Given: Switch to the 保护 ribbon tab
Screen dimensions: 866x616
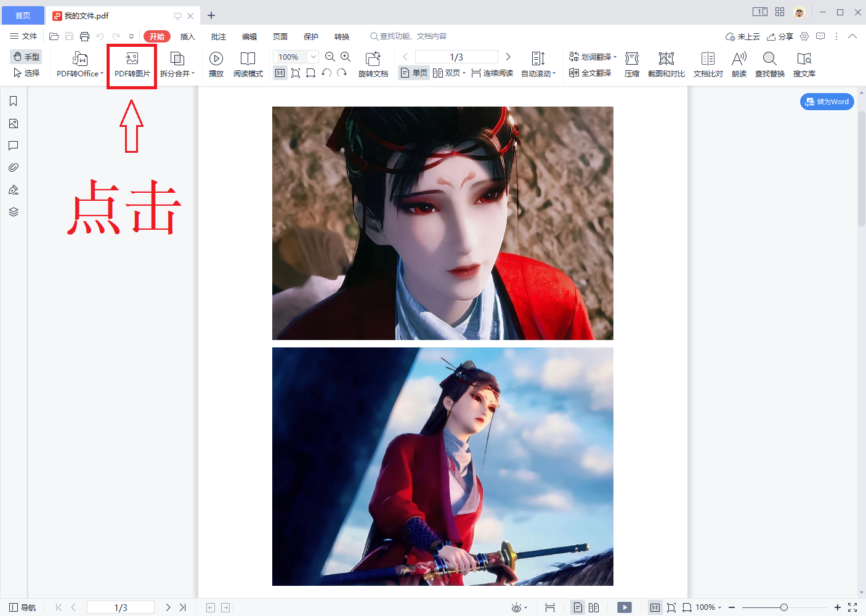Looking at the screenshot, I should pos(311,36).
